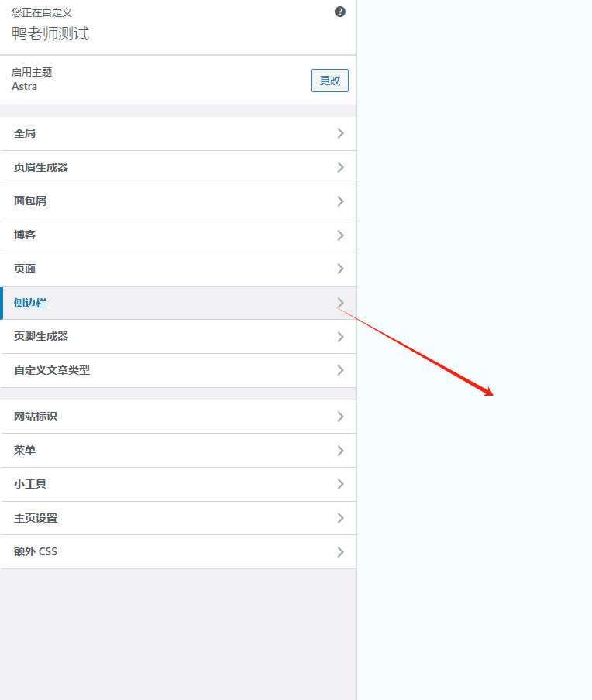Open the 侧边栏 section
The width and height of the screenshot is (592, 700).
178,303
